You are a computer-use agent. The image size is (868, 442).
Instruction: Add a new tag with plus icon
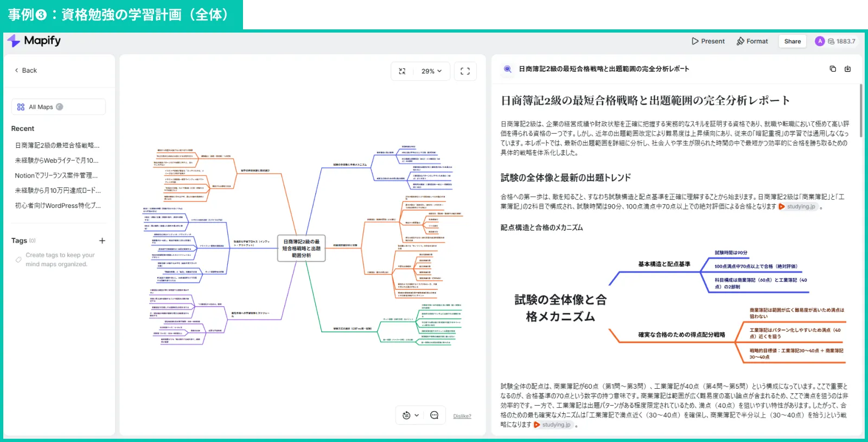[x=102, y=241]
